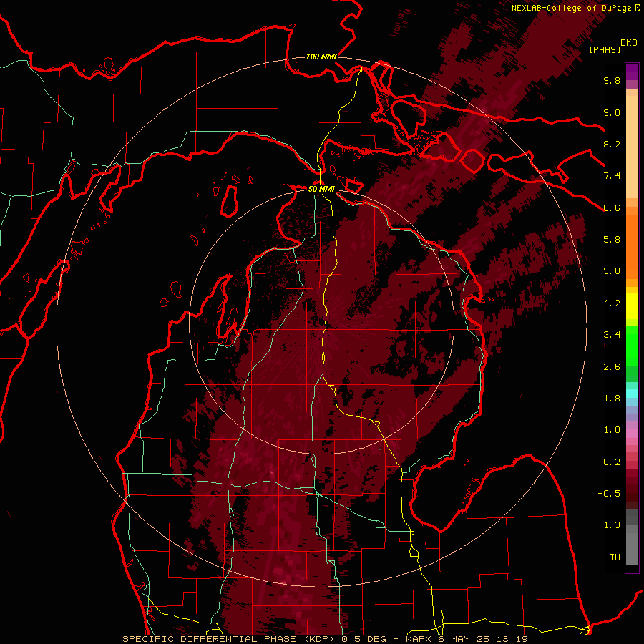Click the 0.2 scale value
Screen dimensions: 644x644
[612, 462]
